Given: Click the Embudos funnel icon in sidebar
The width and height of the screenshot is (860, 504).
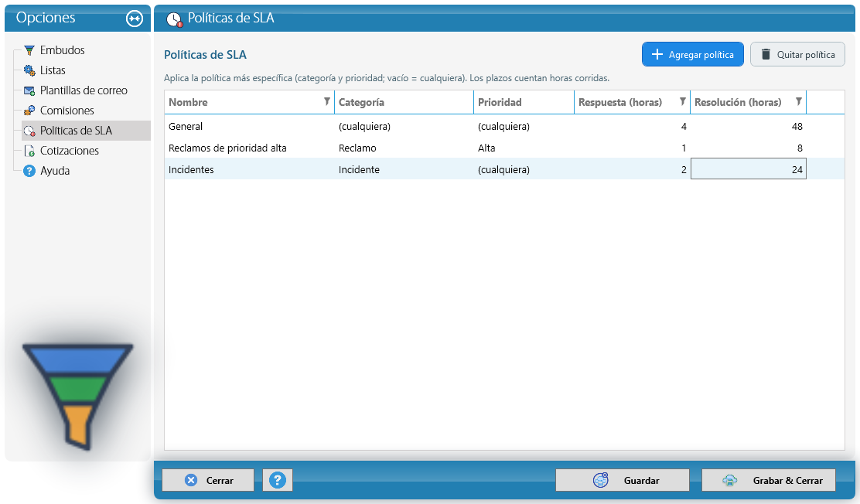Looking at the screenshot, I should 29,50.
